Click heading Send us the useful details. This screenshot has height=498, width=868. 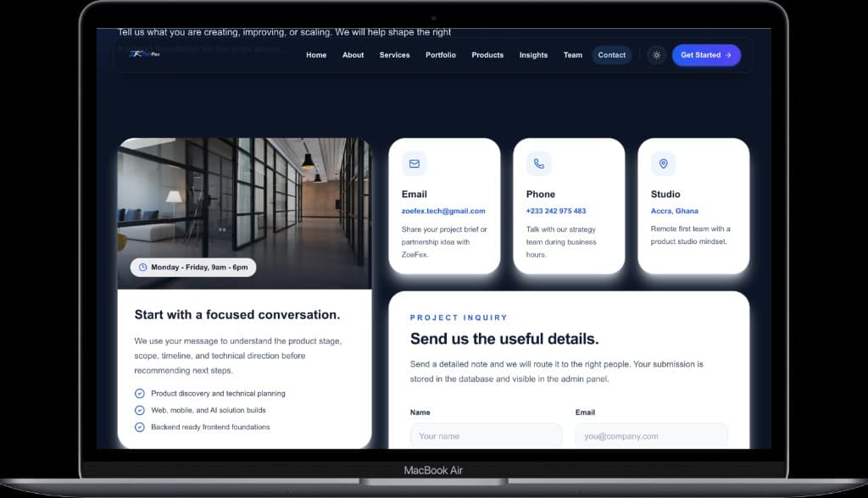tap(504, 339)
